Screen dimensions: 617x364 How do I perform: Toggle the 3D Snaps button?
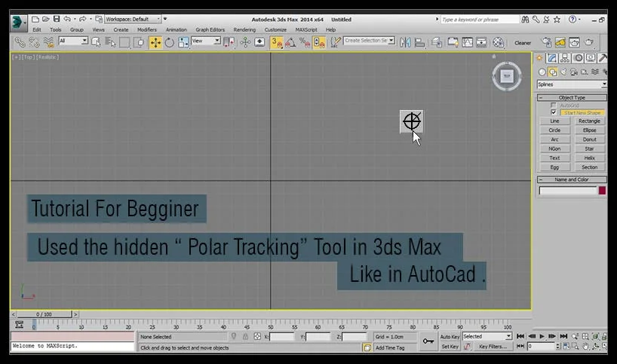click(277, 42)
